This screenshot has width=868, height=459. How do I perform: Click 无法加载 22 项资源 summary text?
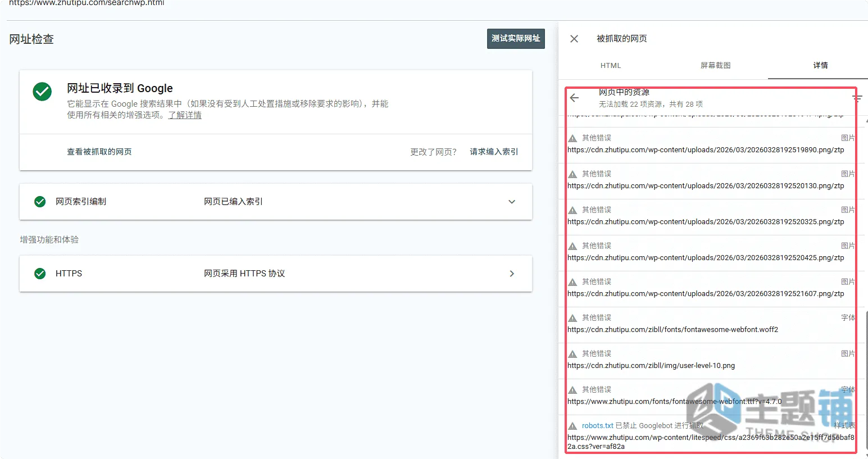(x=651, y=104)
